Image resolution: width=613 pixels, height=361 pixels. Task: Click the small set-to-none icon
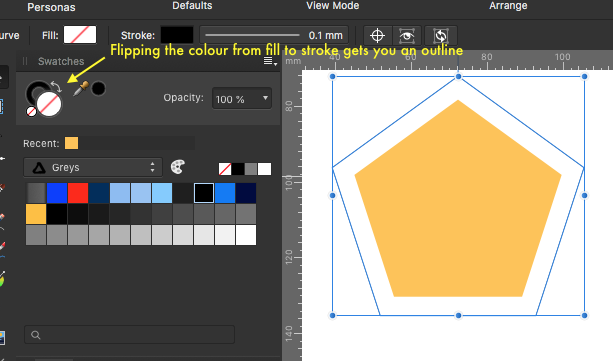(31, 112)
